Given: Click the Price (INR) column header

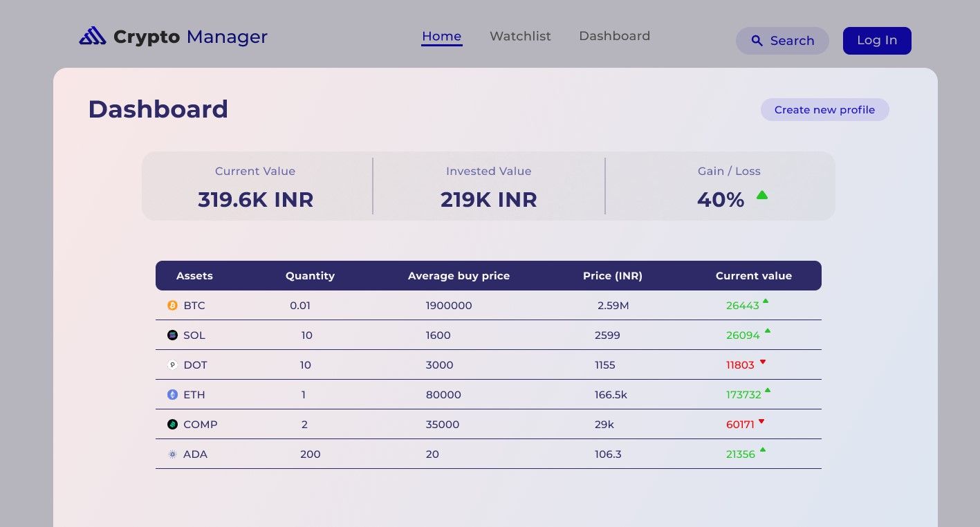Looking at the screenshot, I should 613,275.
